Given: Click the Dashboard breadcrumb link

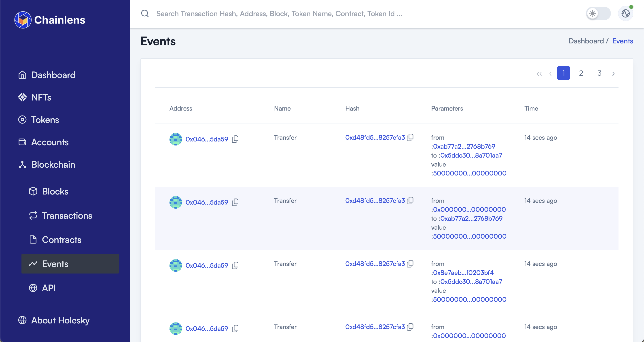Looking at the screenshot, I should 586,41.
